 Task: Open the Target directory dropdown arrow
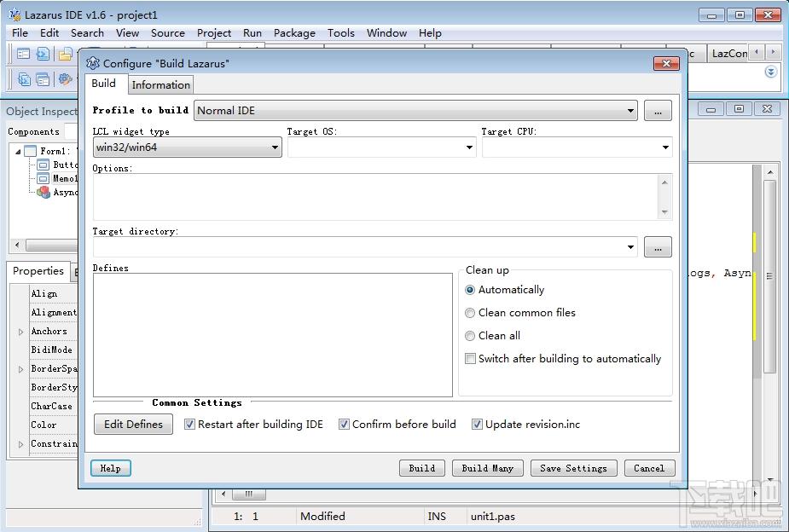(x=630, y=247)
